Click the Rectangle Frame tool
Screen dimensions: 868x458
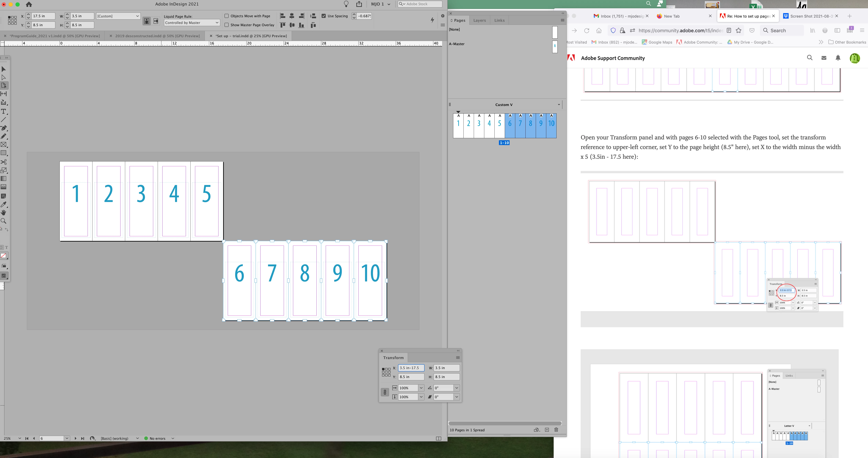(x=4, y=145)
